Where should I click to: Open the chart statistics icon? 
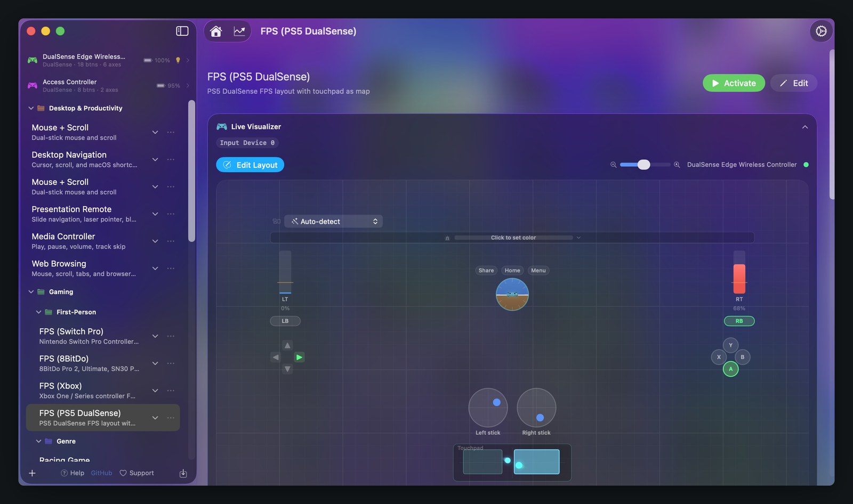[x=239, y=31]
